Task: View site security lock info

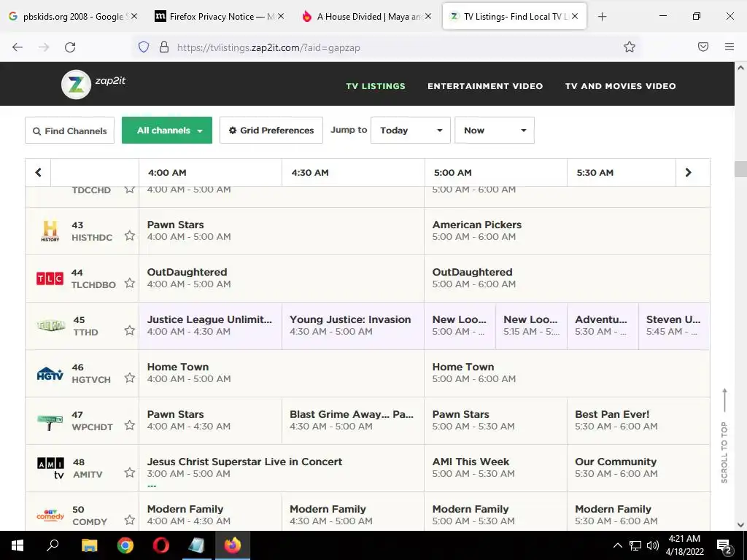Action: [164, 47]
